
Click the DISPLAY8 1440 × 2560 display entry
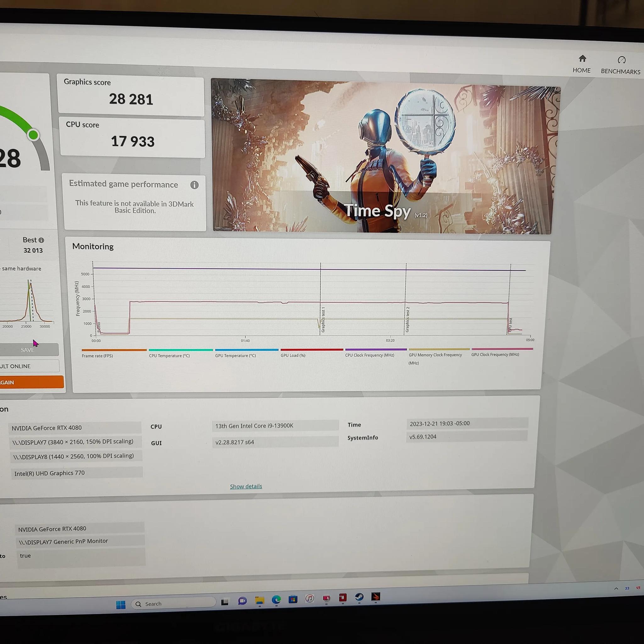[x=76, y=456]
